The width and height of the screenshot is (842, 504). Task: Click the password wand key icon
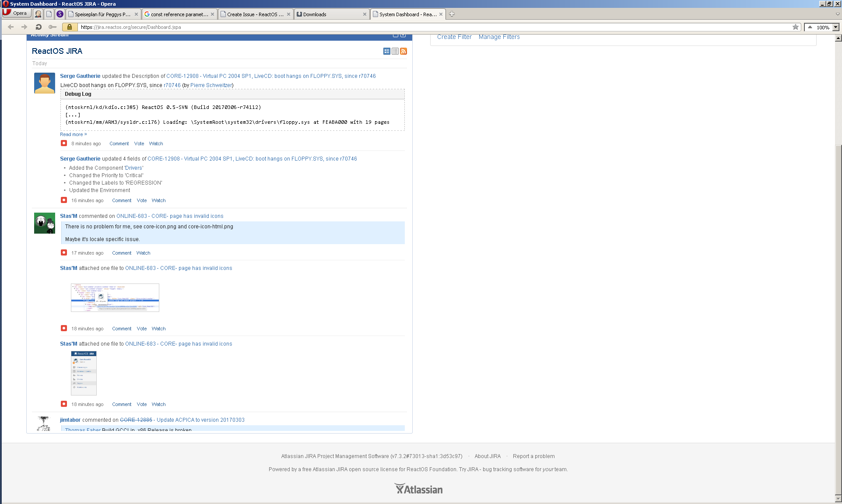[x=53, y=27]
